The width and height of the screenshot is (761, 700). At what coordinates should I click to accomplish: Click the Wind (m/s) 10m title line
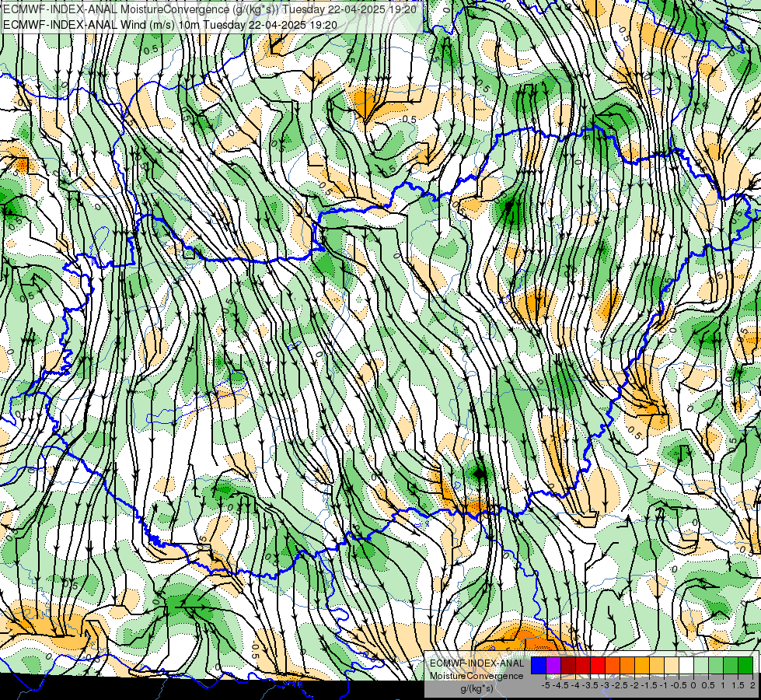coord(170,25)
